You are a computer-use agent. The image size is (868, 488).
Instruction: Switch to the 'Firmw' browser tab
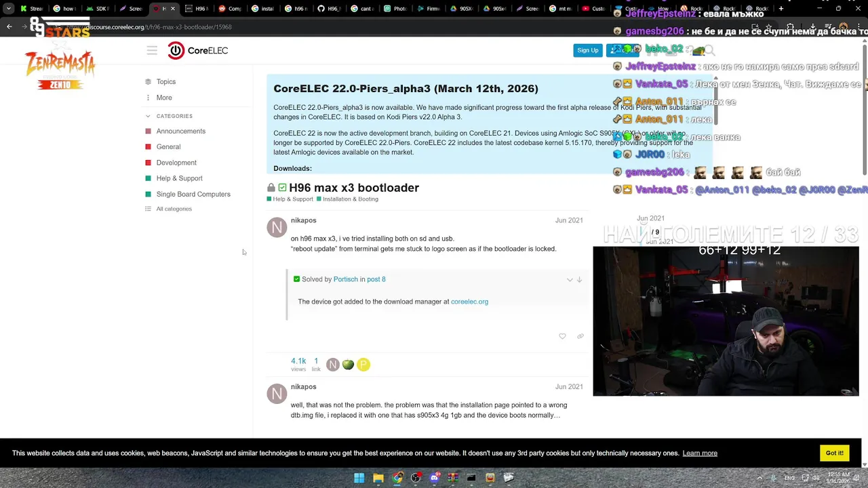(428, 9)
